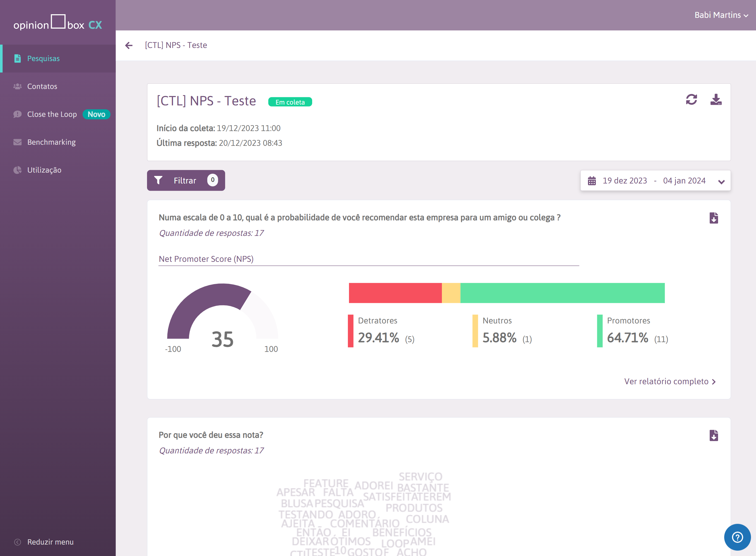756x556 pixels.
Task: Click the download icon for feedback question
Action: tap(714, 436)
